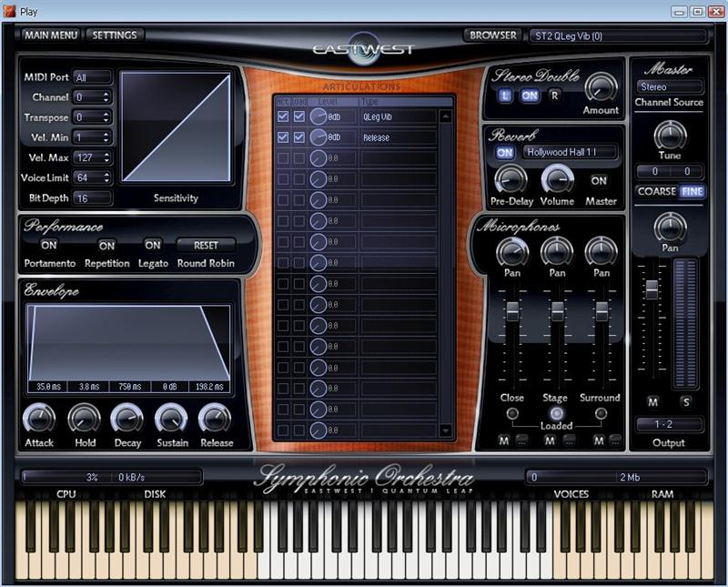
Task: Toggle Portamento ON button
Action: [x=49, y=245]
